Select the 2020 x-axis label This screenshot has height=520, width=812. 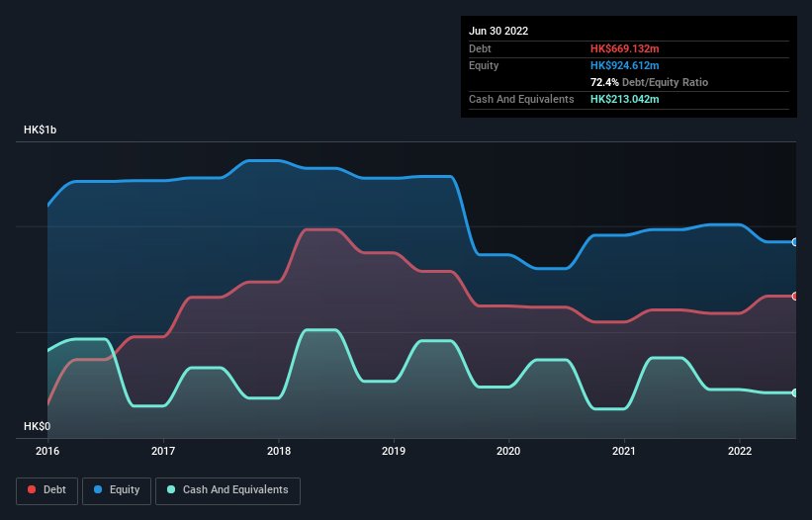[508, 451]
